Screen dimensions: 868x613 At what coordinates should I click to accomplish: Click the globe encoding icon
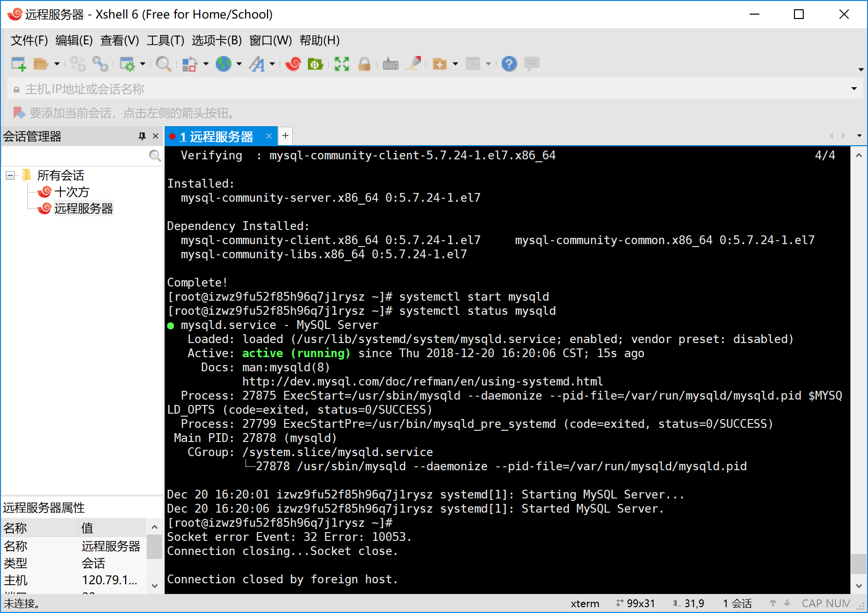[224, 64]
